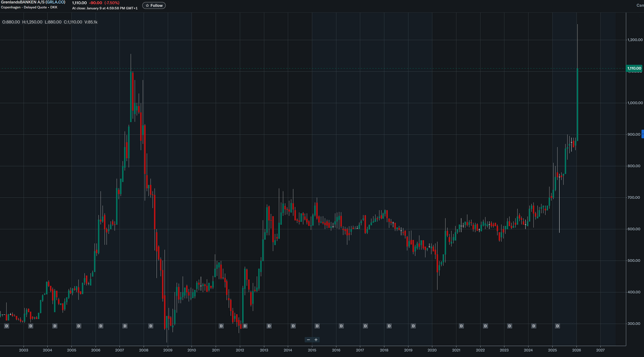The width and height of the screenshot is (644, 357).
Task: Click the 2009 label on time axis
Action: pyautogui.click(x=168, y=350)
